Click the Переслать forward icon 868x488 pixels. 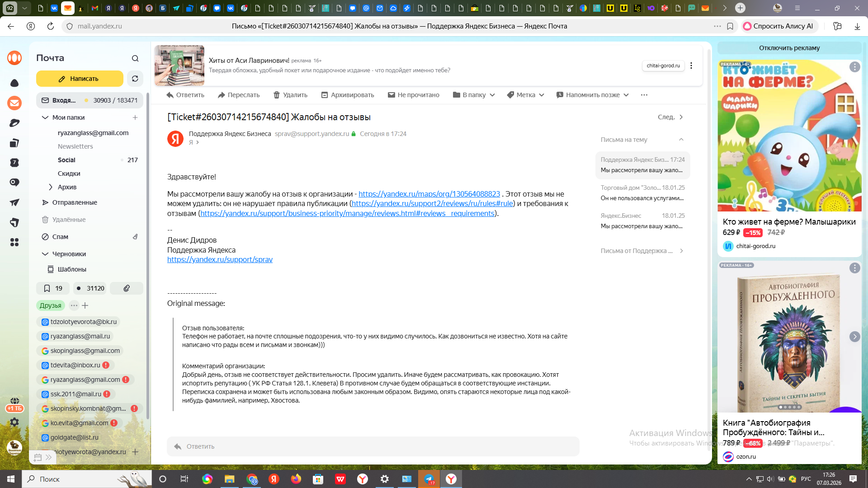[x=222, y=95]
